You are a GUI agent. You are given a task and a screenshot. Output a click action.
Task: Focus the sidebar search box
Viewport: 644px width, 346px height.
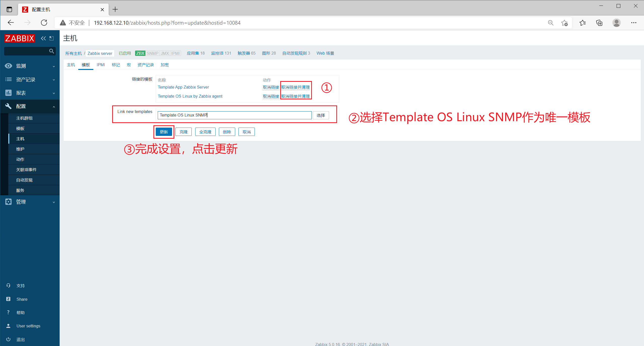[27, 51]
